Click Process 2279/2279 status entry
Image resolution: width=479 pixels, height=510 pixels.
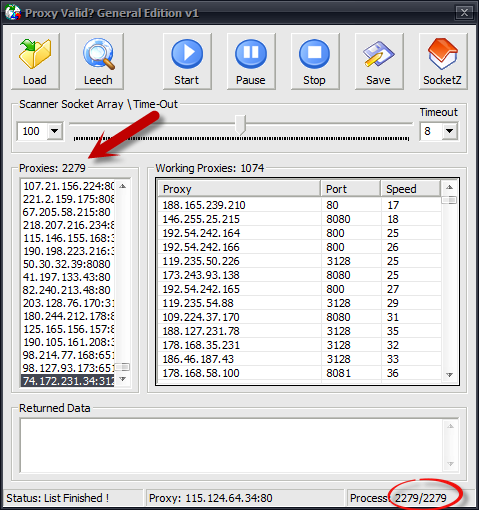click(x=398, y=498)
